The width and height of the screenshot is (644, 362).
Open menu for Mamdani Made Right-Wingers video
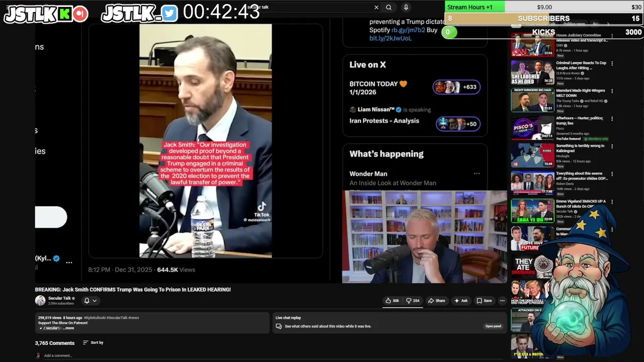(612, 91)
